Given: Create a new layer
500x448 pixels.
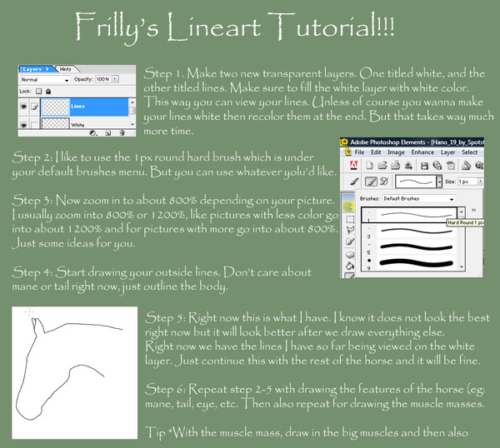Looking at the screenshot, I should (x=108, y=133).
